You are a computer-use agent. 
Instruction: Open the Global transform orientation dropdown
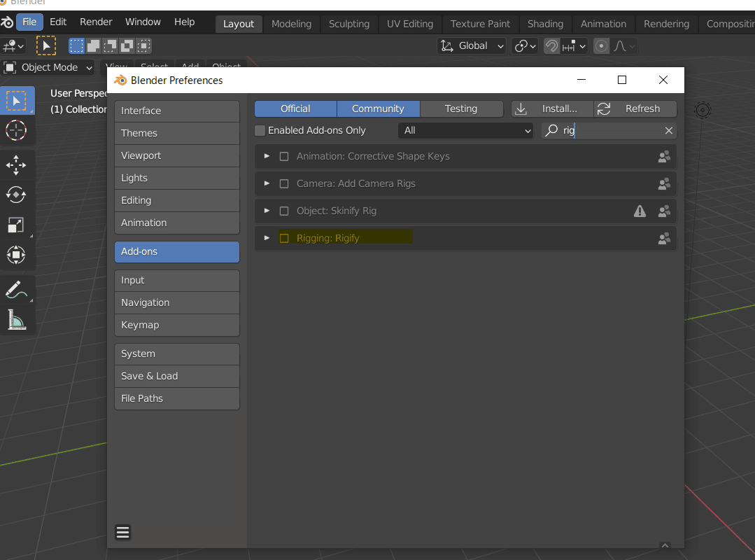click(472, 45)
